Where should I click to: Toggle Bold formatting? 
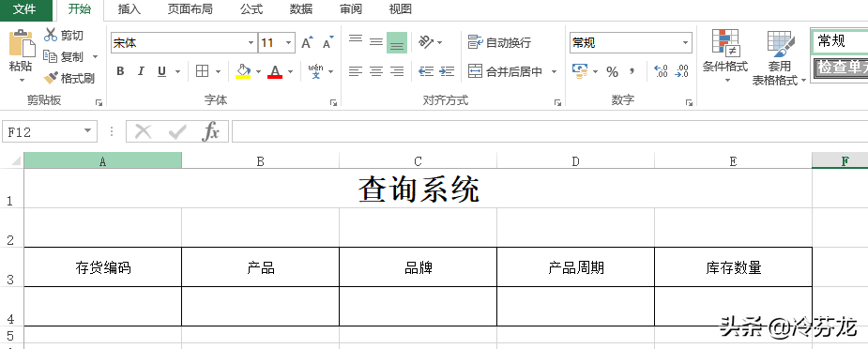pos(120,71)
